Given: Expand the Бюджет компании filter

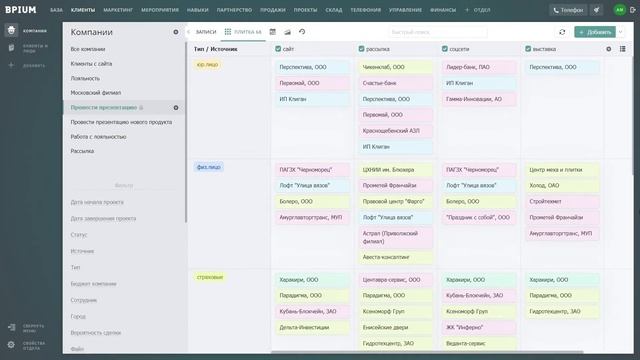Looking at the screenshot, I should pyautogui.click(x=93, y=284).
